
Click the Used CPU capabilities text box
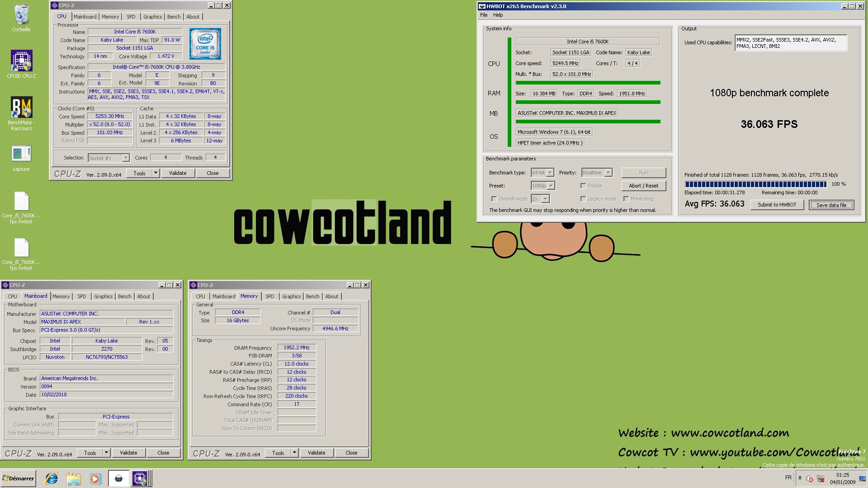point(791,43)
